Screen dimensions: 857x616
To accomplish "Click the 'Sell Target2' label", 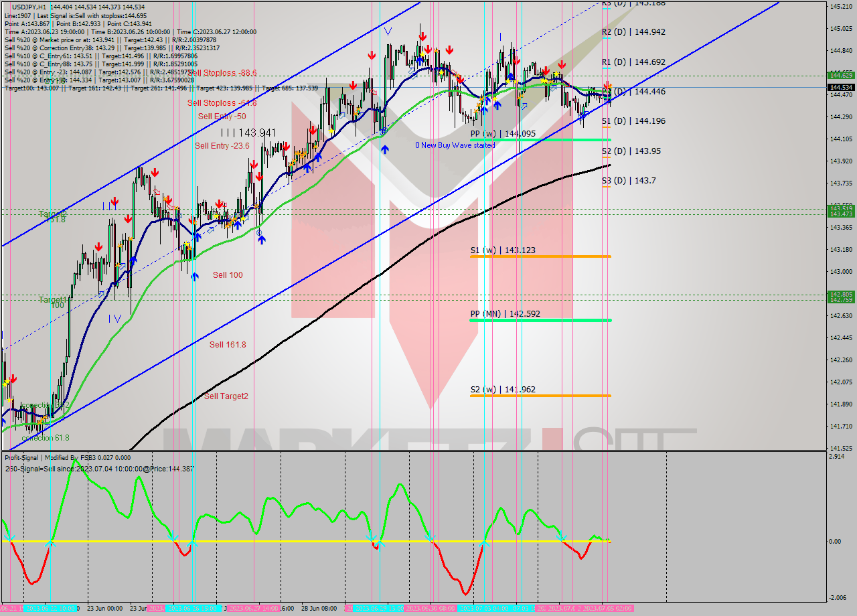I will point(226,396).
